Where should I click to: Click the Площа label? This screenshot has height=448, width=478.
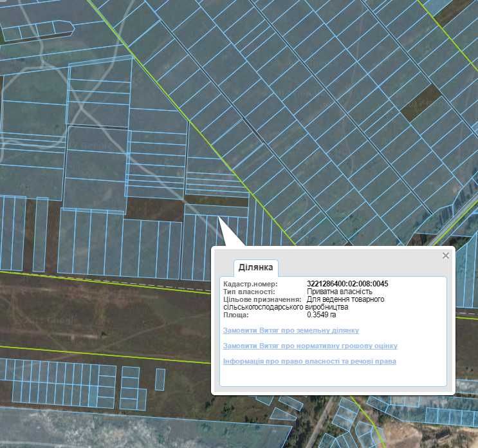pyautogui.click(x=236, y=315)
